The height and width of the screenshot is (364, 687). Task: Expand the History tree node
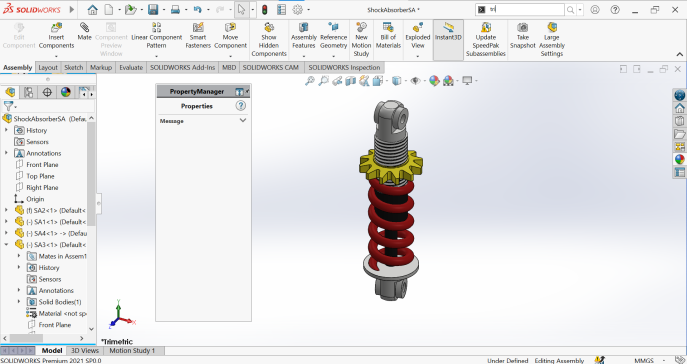coord(6,130)
